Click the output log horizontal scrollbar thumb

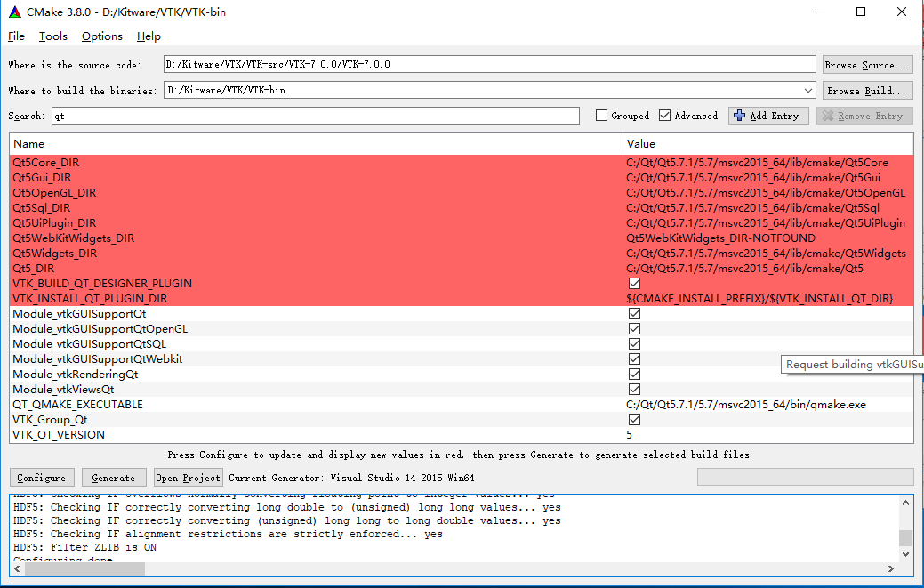pos(84,568)
